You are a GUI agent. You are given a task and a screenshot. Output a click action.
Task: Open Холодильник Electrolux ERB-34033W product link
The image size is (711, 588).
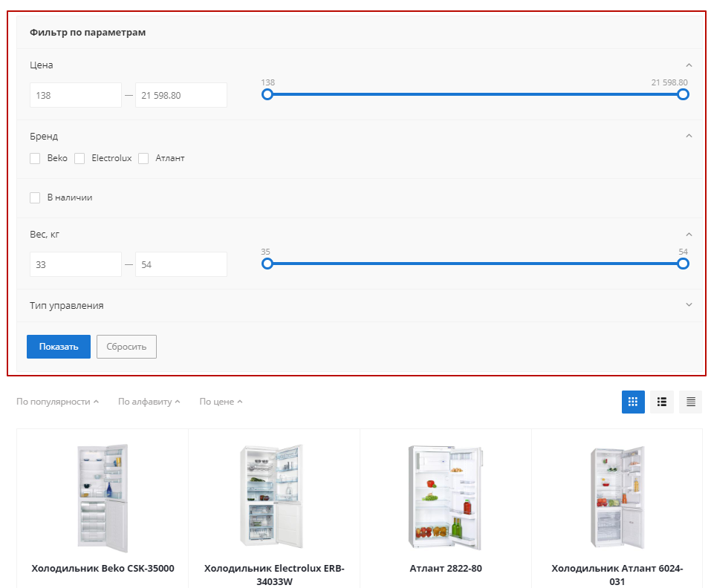[x=274, y=575]
